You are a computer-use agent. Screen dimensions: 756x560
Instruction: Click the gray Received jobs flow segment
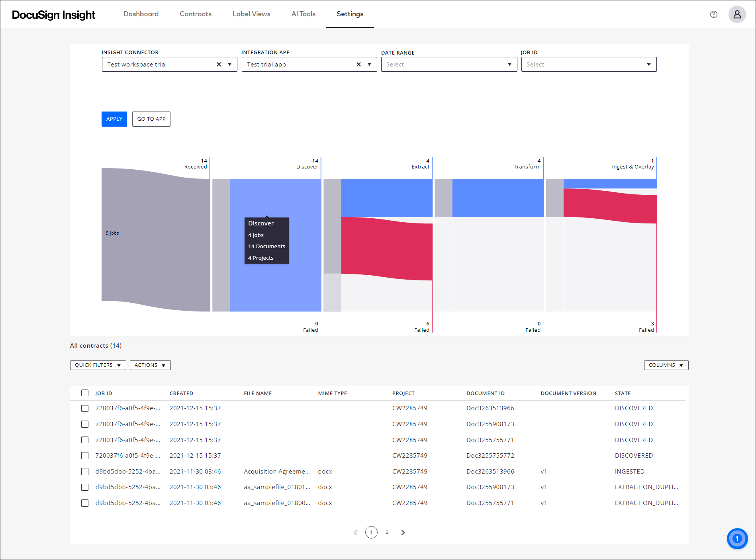pos(155,239)
